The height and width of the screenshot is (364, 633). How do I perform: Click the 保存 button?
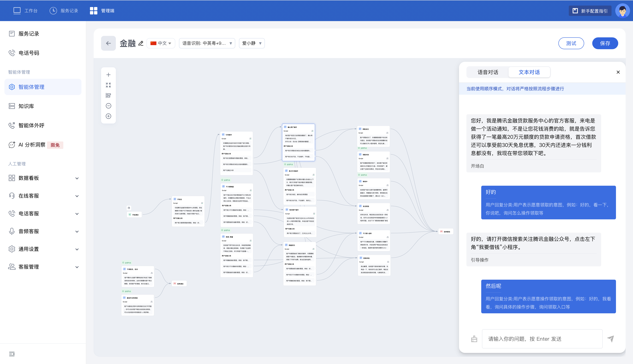coord(605,43)
